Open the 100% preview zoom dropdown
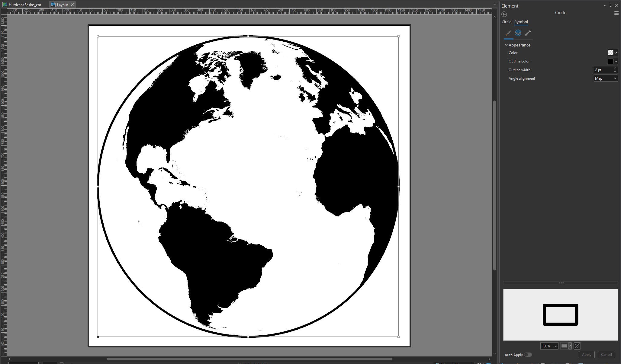 coord(549,346)
